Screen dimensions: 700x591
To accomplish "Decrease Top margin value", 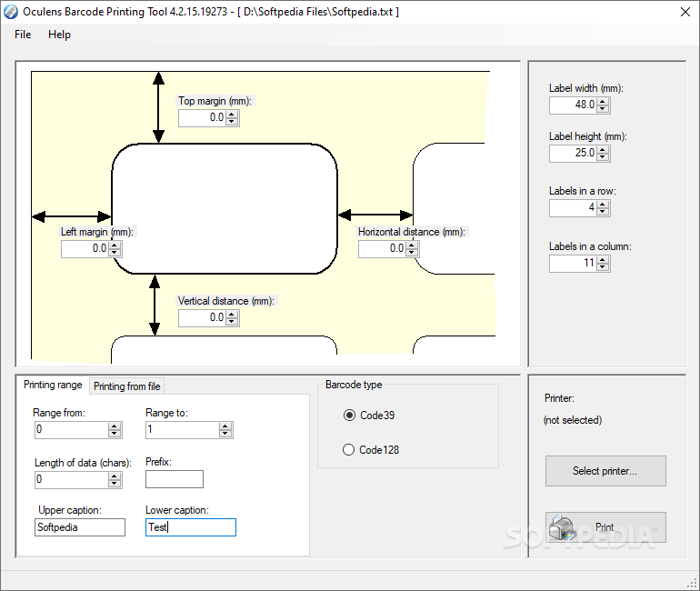I will pos(232,122).
